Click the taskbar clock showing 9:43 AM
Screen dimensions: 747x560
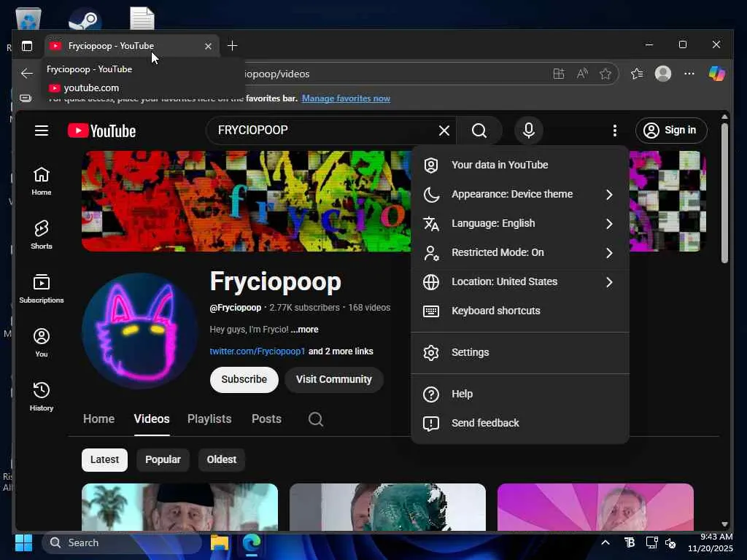click(711, 542)
